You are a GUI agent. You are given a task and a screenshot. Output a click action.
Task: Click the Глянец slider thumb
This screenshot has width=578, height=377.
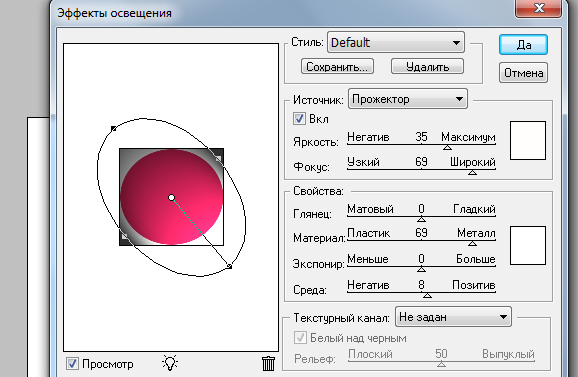pos(421,219)
